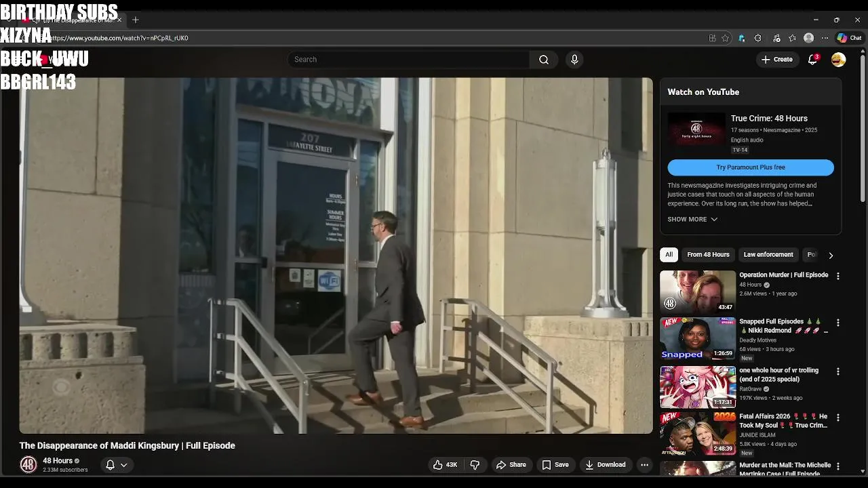Show next filter chips with arrow

pos(831,256)
